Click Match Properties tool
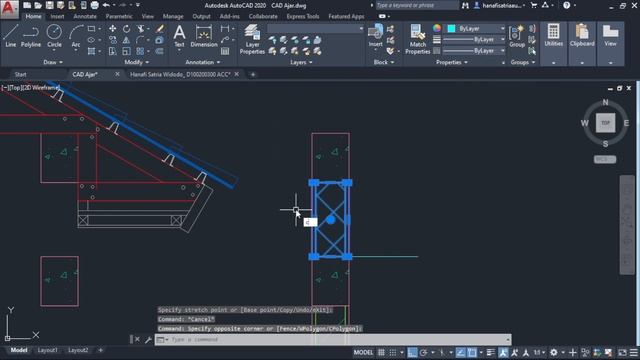Image resolution: width=640 pixels, height=360 pixels. (418, 40)
